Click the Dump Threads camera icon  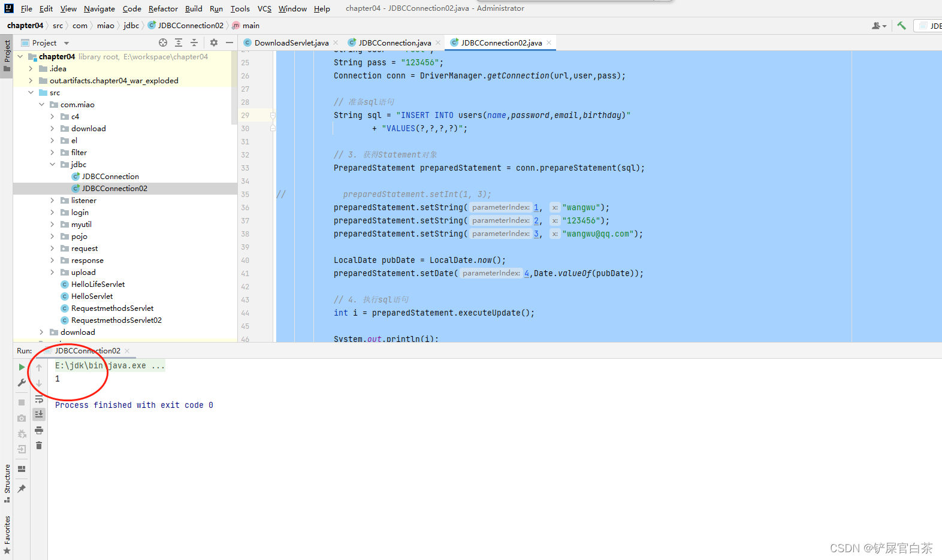pyautogui.click(x=22, y=418)
